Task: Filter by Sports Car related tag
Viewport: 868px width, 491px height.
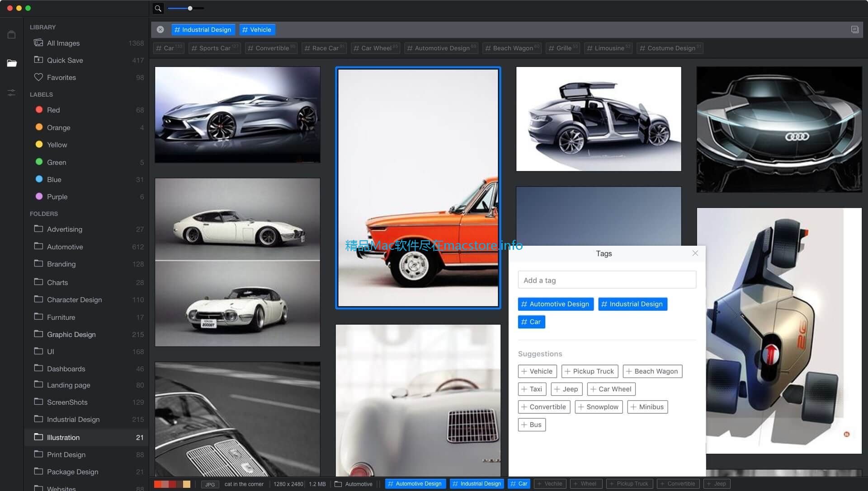Action: tap(215, 48)
